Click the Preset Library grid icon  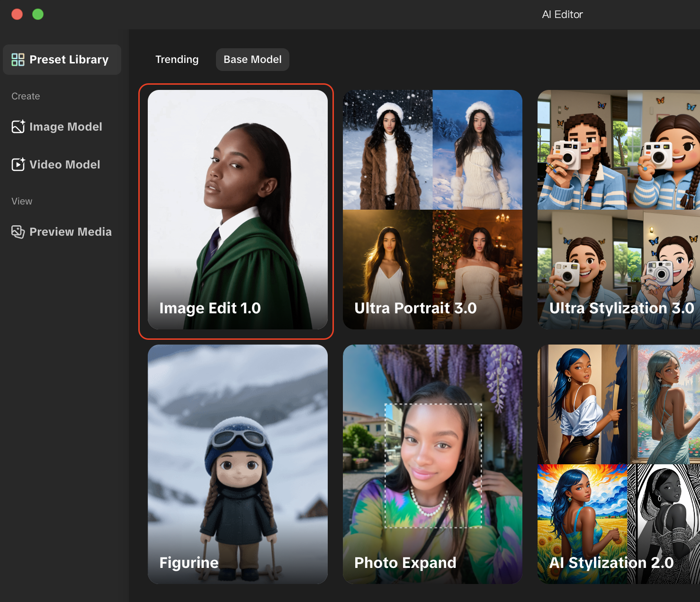[18, 60]
